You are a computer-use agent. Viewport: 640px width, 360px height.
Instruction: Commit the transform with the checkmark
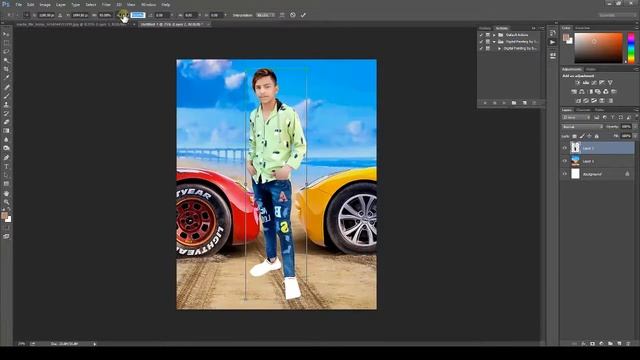click(x=303, y=15)
